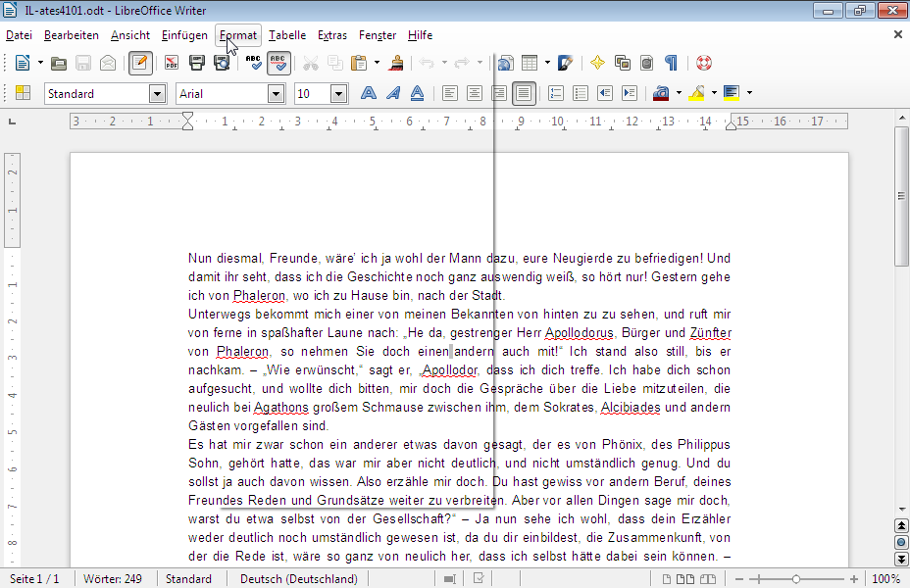Center the paragraph horizontally
Image resolution: width=910 pixels, height=588 pixels.
coord(475,93)
